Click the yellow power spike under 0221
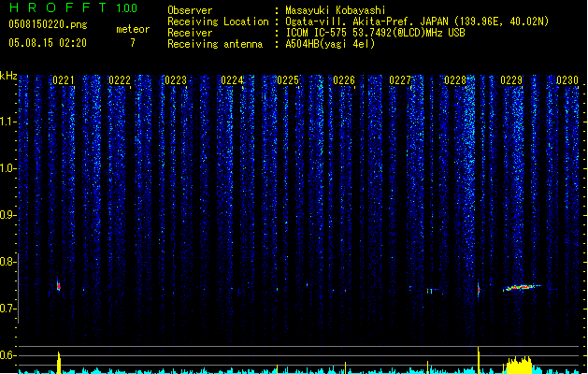This screenshot has height=374, width=588. [59, 363]
